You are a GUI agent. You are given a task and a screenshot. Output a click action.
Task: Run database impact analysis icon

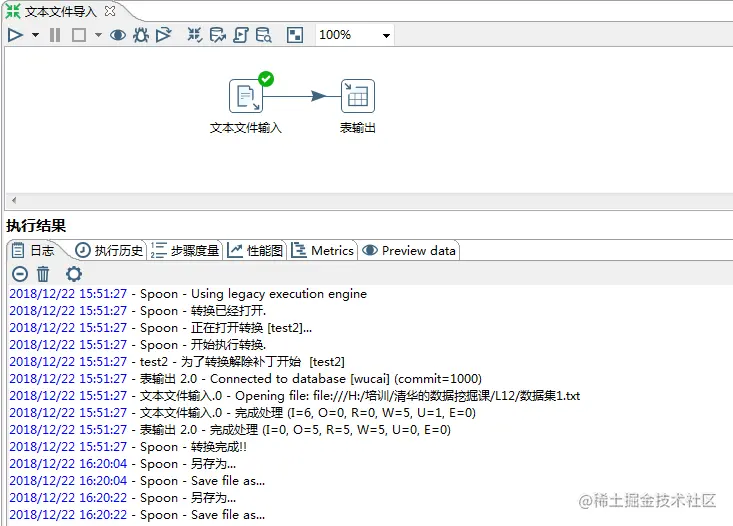tap(217, 35)
